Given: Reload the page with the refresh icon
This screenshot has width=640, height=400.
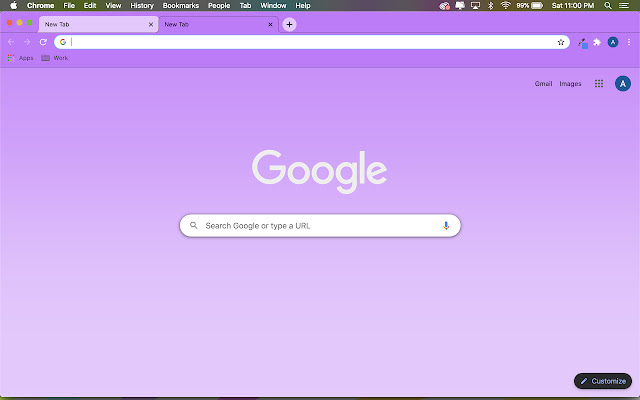Looking at the screenshot, I should click(43, 42).
